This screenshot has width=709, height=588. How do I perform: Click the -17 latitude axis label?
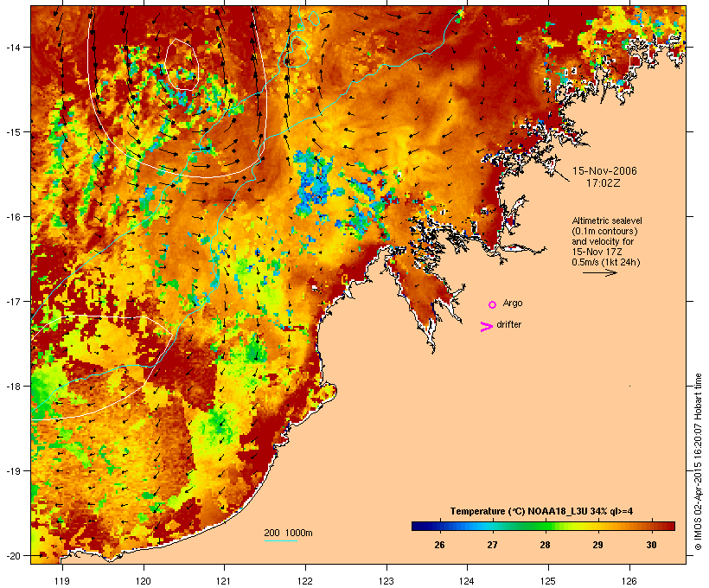click(x=12, y=301)
